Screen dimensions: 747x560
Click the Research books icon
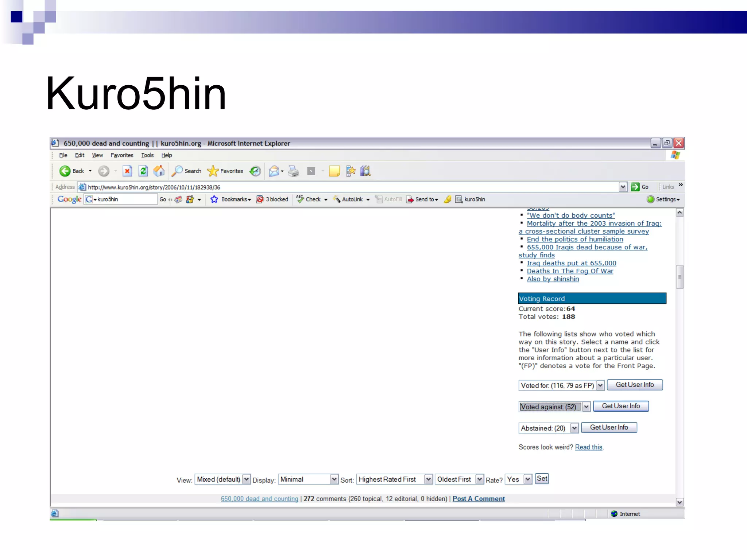pyautogui.click(x=365, y=171)
